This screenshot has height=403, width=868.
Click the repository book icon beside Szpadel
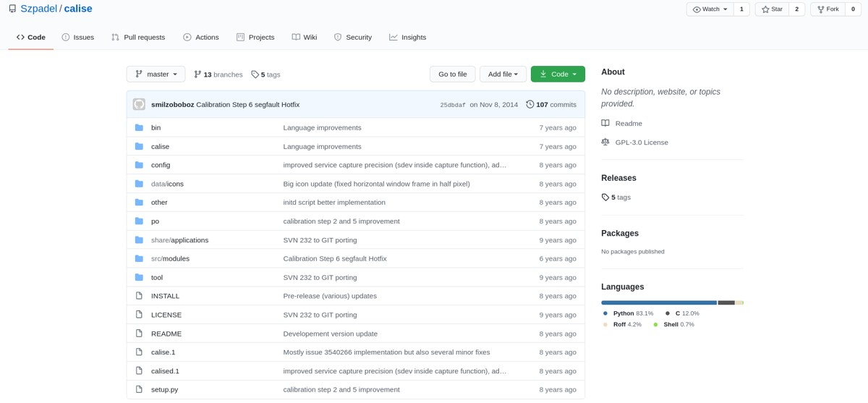tap(12, 9)
